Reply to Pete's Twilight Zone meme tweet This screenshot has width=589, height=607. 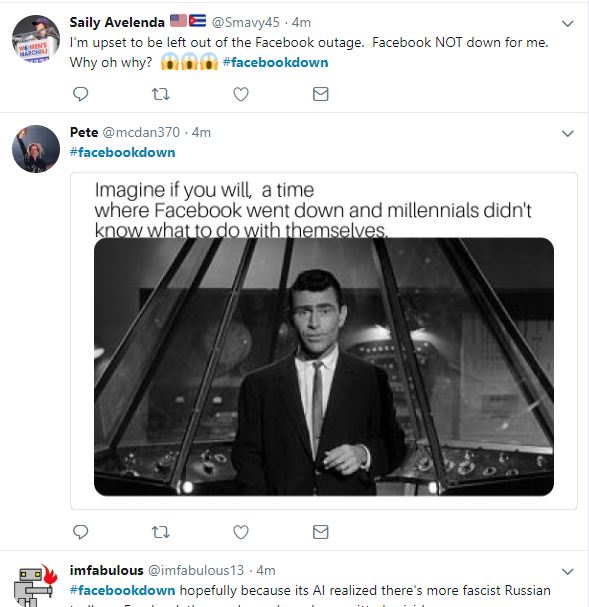[x=80, y=532]
